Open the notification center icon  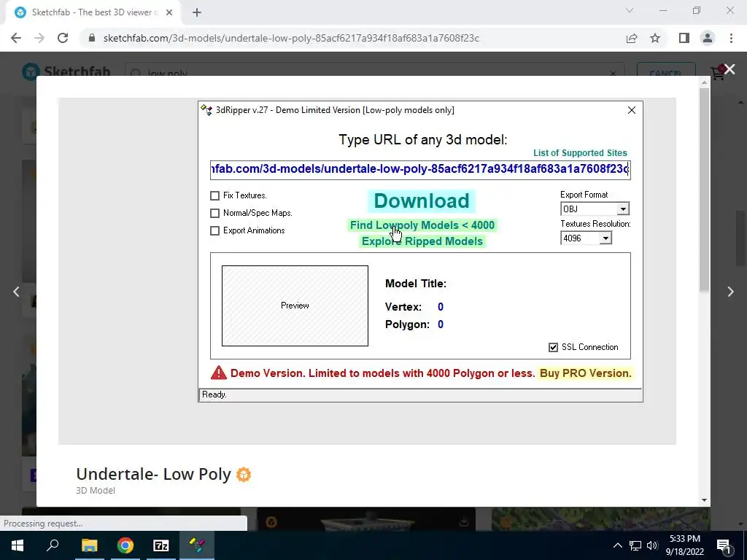(724, 545)
